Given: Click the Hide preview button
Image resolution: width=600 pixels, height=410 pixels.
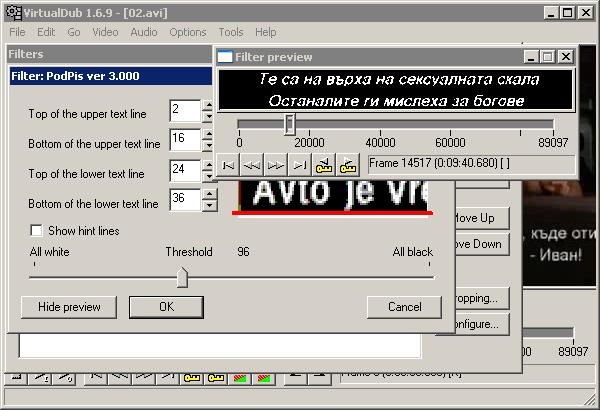Looking at the screenshot, I should [x=69, y=307].
